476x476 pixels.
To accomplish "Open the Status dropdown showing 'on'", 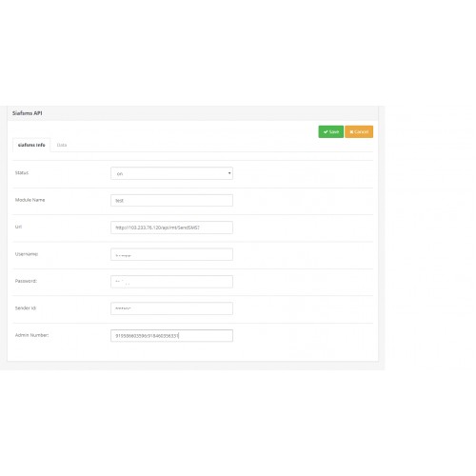I will click(x=171, y=173).
